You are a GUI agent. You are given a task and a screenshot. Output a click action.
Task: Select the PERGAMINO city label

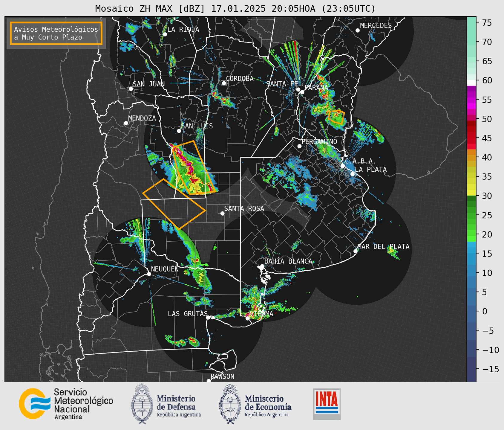pyautogui.click(x=319, y=141)
